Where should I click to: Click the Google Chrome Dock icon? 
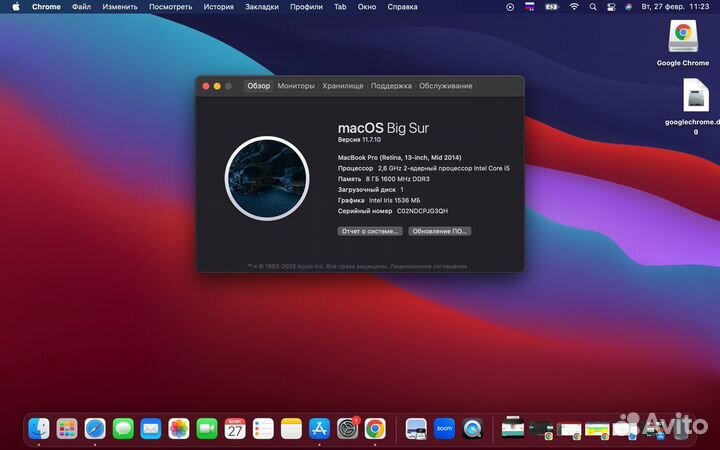[376, 429]
